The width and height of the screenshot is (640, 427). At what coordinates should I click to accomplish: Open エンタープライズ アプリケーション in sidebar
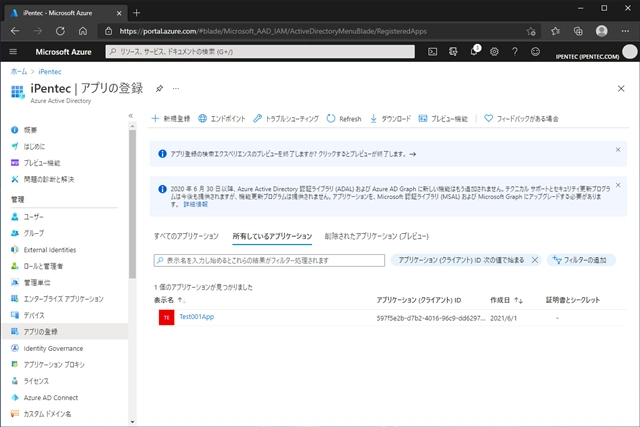coord(65,299)
